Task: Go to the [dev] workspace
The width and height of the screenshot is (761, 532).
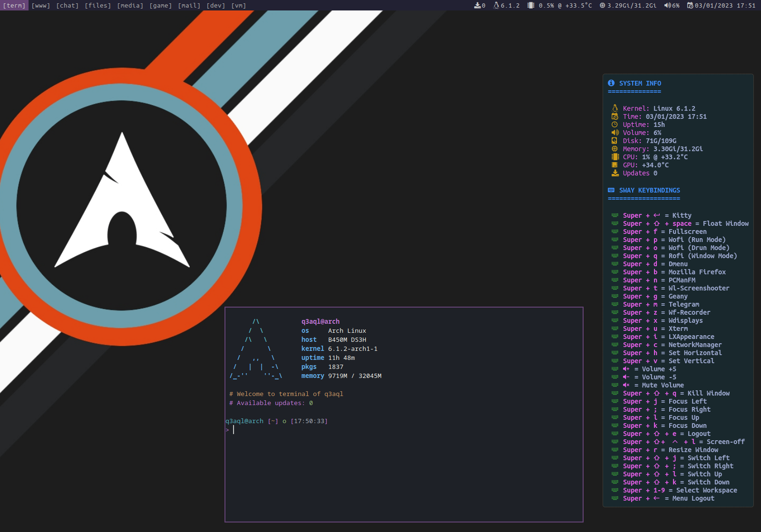Action: [x=216, y=6]
